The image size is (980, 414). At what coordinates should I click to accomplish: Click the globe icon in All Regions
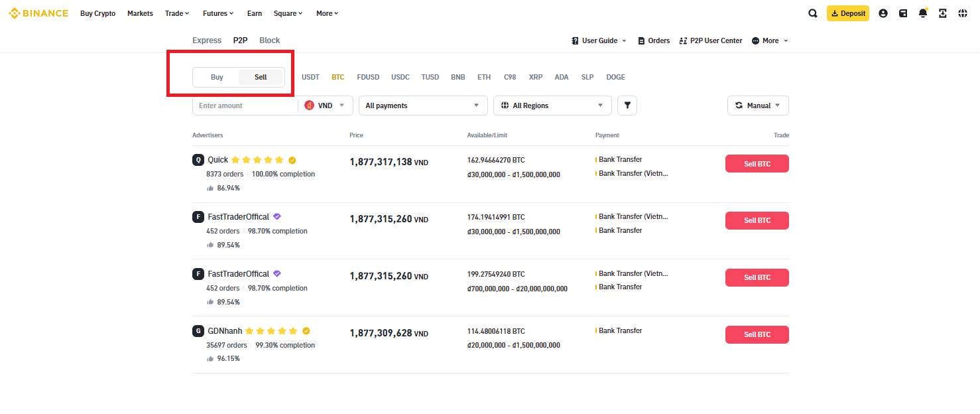click(505, 105)
